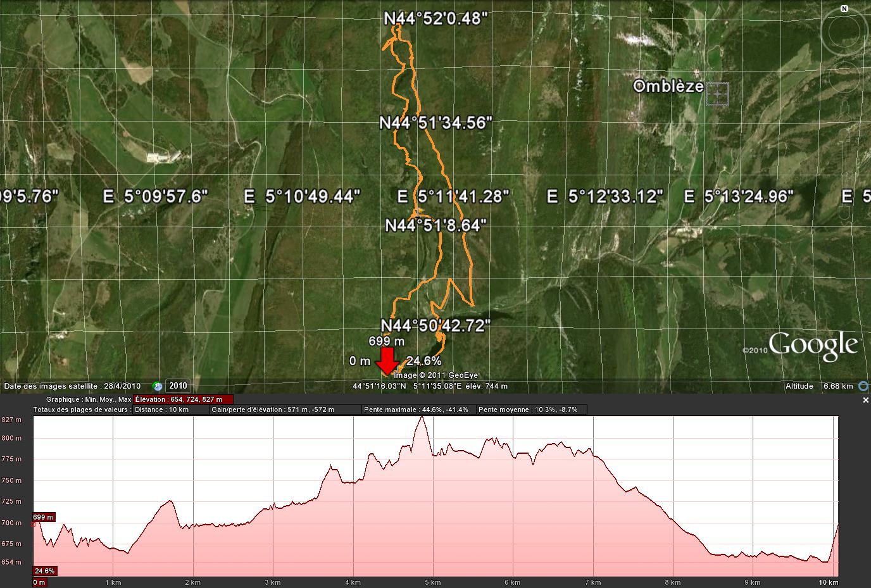Click the 0 m distance tag below chart
Screen dimensions: 871x588
click(x=39, y=582)
